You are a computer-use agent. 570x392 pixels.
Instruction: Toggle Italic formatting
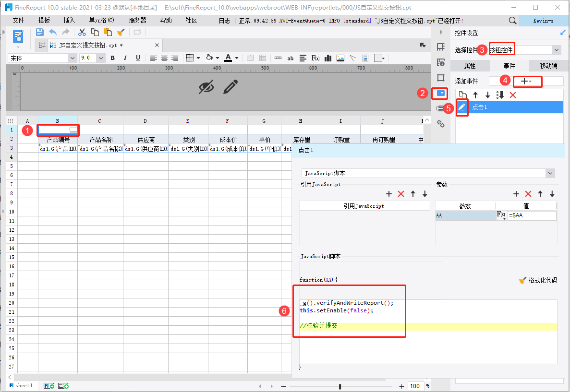125,58
